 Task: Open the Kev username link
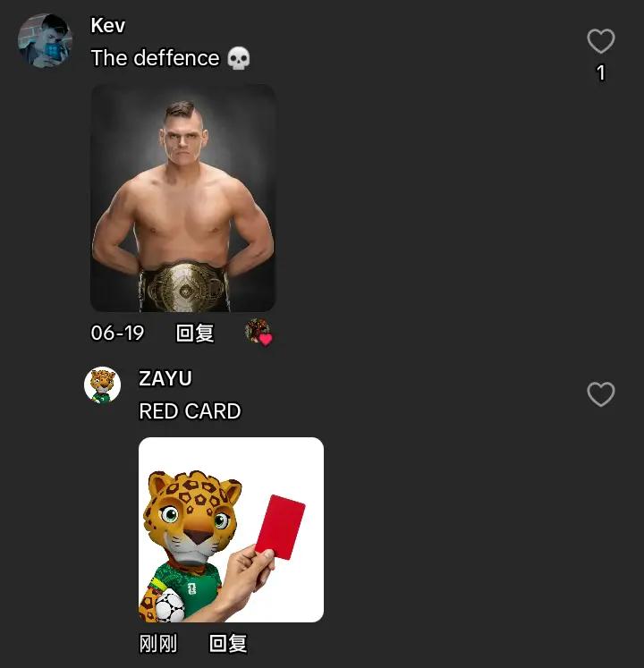(x=108, y=26)
